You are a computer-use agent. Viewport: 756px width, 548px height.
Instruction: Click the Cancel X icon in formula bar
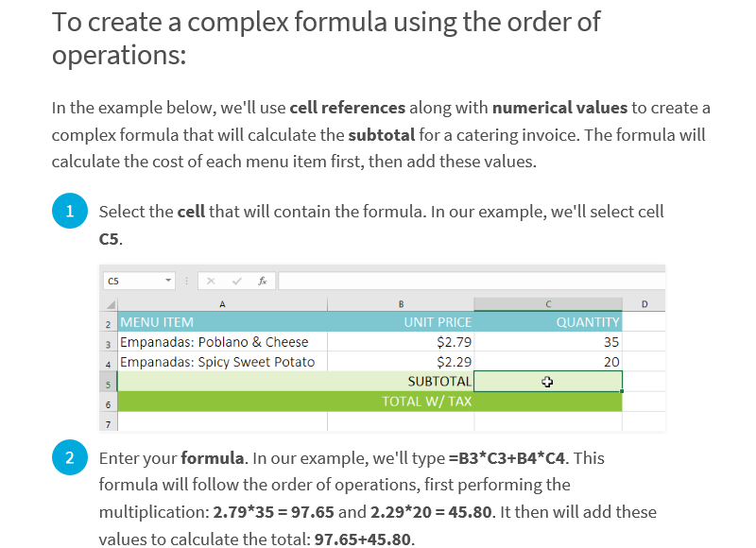211,281
